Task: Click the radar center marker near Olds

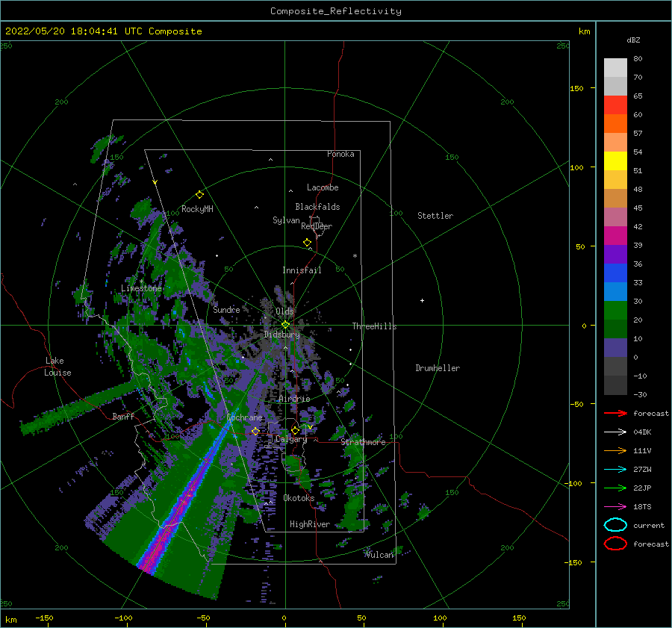Action: click(285, 325)
